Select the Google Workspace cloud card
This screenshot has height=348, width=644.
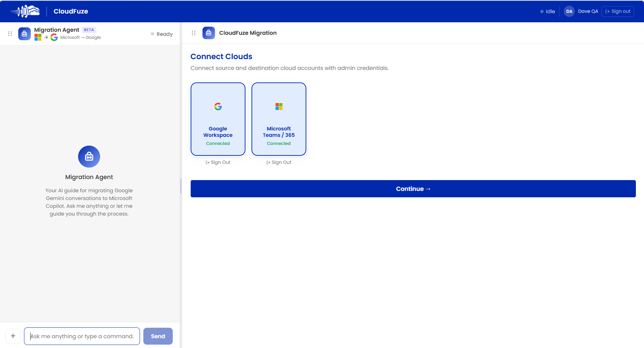point(218,119)
